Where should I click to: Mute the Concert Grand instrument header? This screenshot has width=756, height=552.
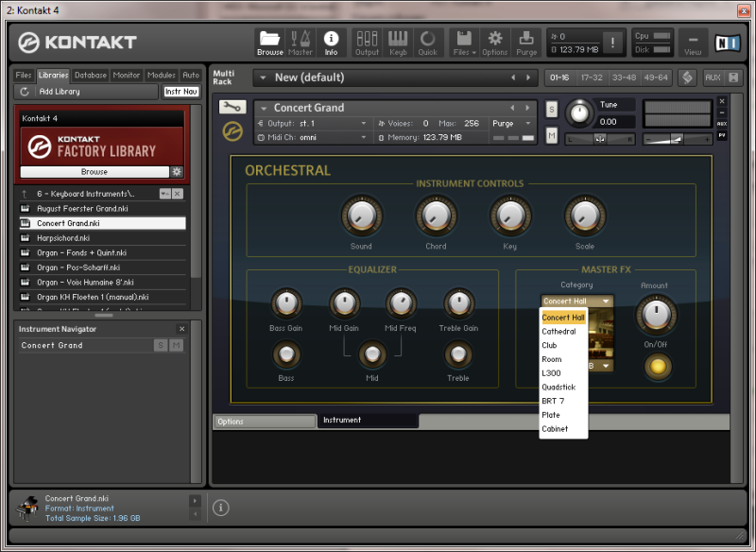(552, 136)
